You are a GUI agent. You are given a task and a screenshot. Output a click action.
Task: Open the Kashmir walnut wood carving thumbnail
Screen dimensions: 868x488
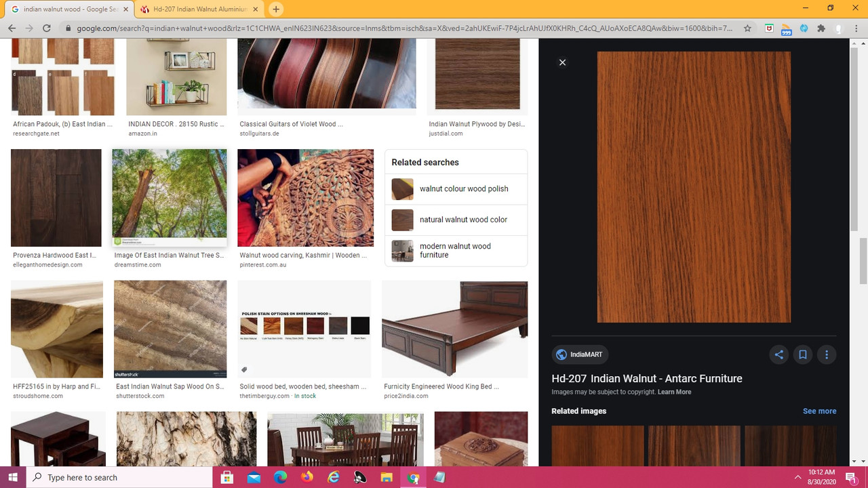(x=305, y=198)
